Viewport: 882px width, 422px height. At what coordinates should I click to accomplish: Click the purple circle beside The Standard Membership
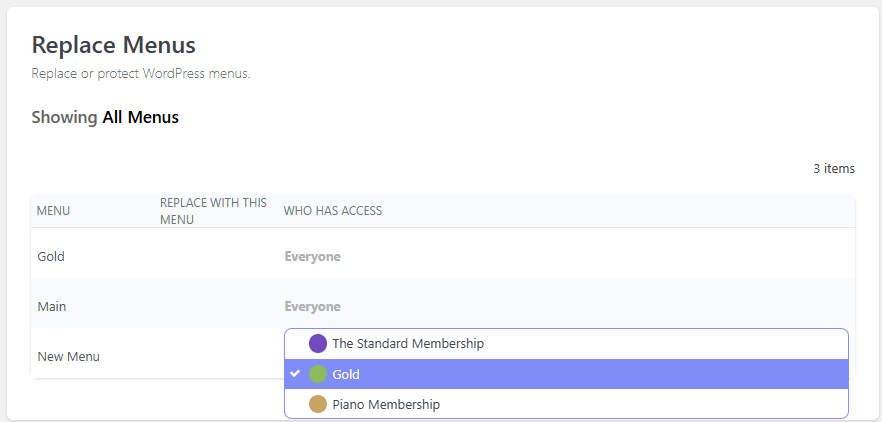tap(318, 343)
